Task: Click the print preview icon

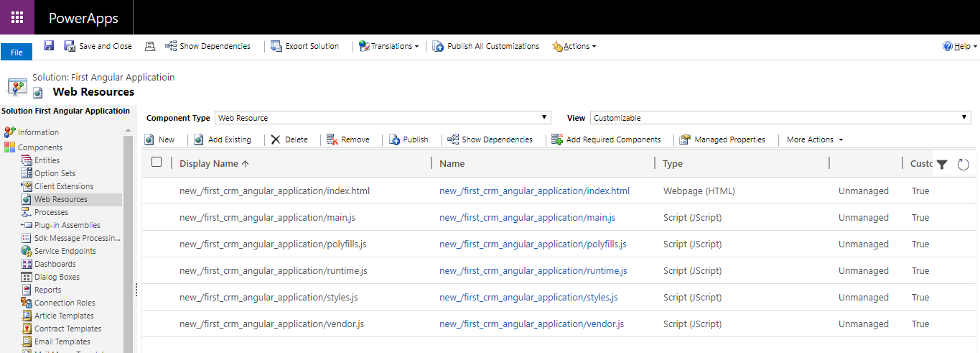Action: point(149,46)
